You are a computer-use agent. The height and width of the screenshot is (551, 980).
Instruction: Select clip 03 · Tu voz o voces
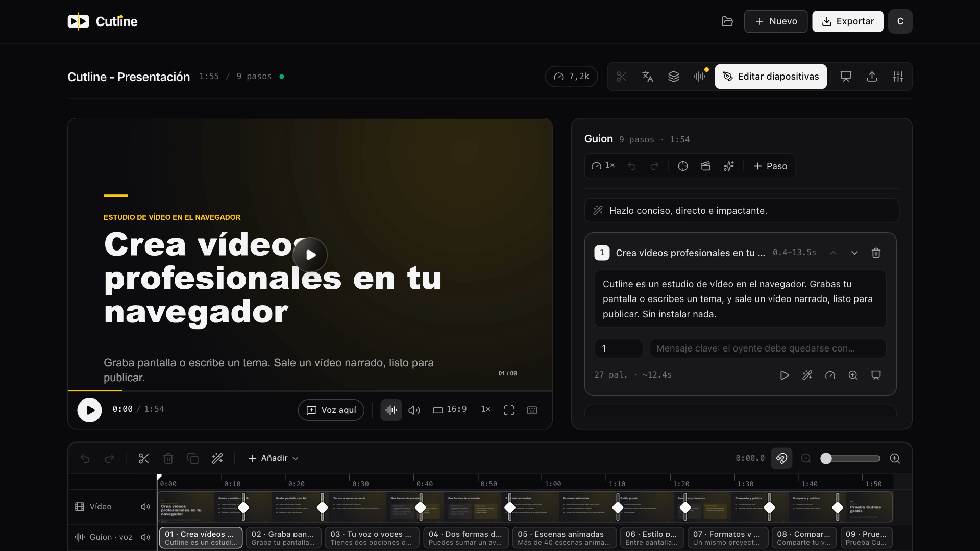click(x=372, y=538)
